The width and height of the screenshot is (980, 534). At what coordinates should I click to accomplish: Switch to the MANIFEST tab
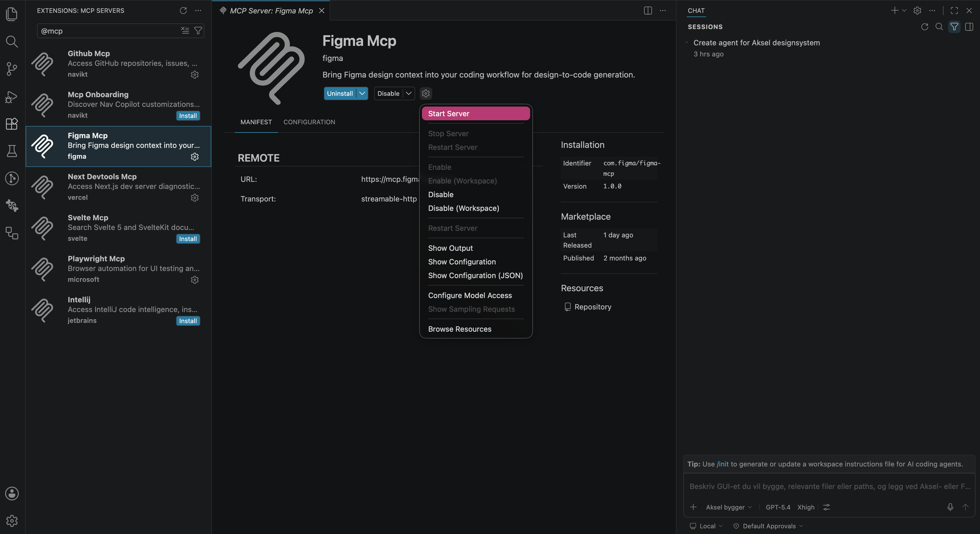click(x=256, y=122)
